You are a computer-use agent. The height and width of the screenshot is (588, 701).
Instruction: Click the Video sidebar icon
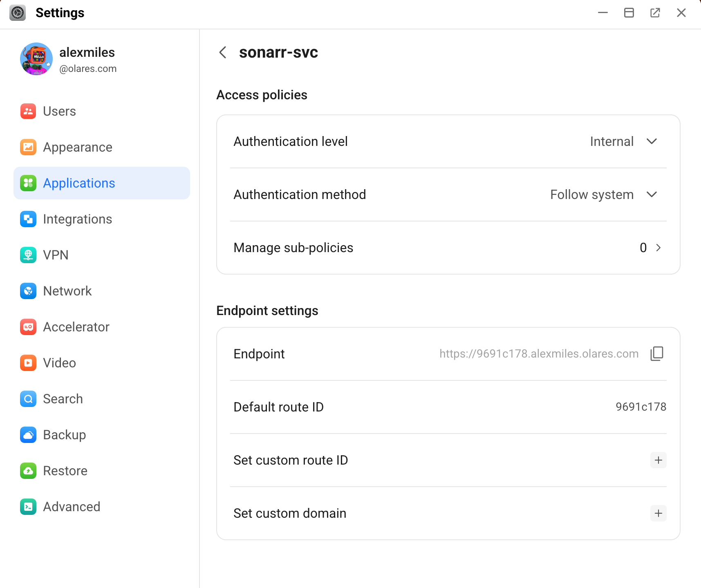28,363
